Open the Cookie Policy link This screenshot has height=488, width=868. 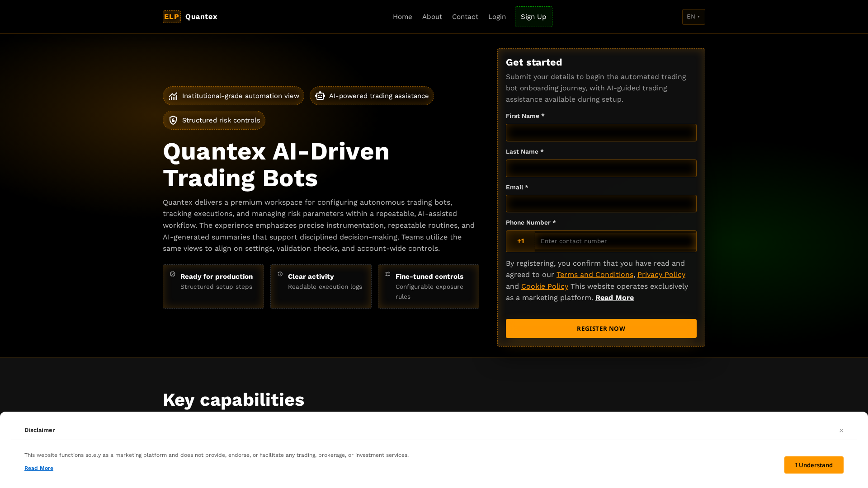coord(545,286)
